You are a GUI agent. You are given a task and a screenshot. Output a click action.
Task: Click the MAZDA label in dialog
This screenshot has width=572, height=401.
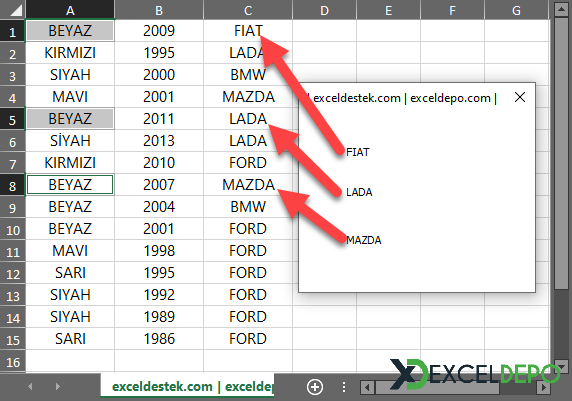(363, 240)
